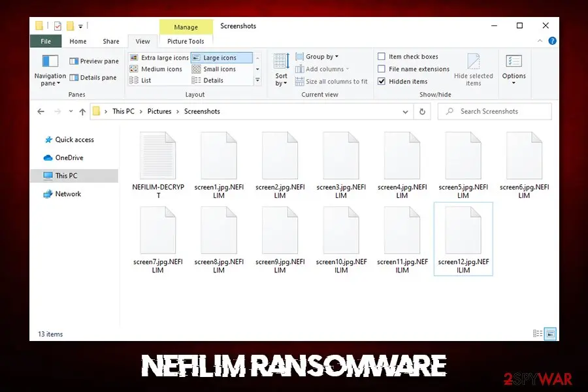Switch to the Home tab

(78, 41)
